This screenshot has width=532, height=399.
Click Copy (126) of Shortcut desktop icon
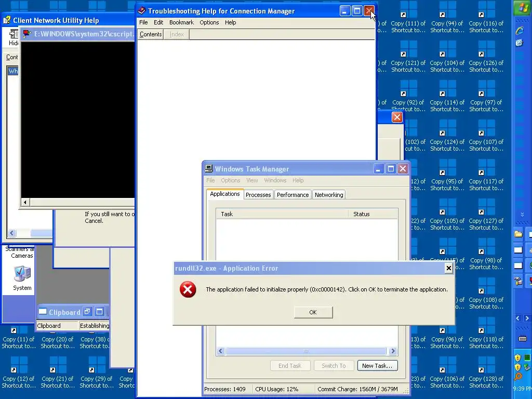pyautogui.click(x=486, y=57)
